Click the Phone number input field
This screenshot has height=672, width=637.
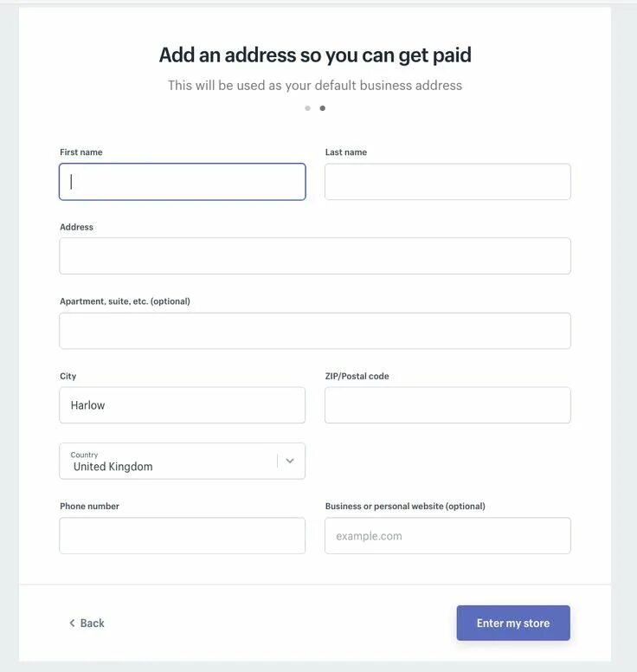(182, 536)
